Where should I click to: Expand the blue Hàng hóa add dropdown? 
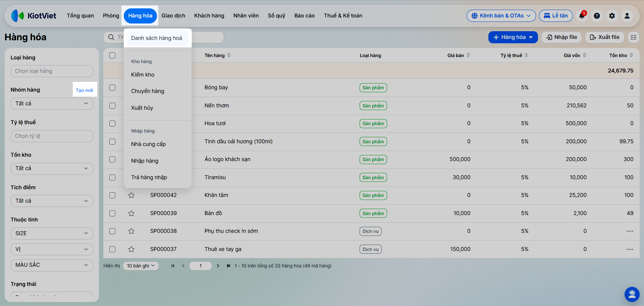(513, 37)
